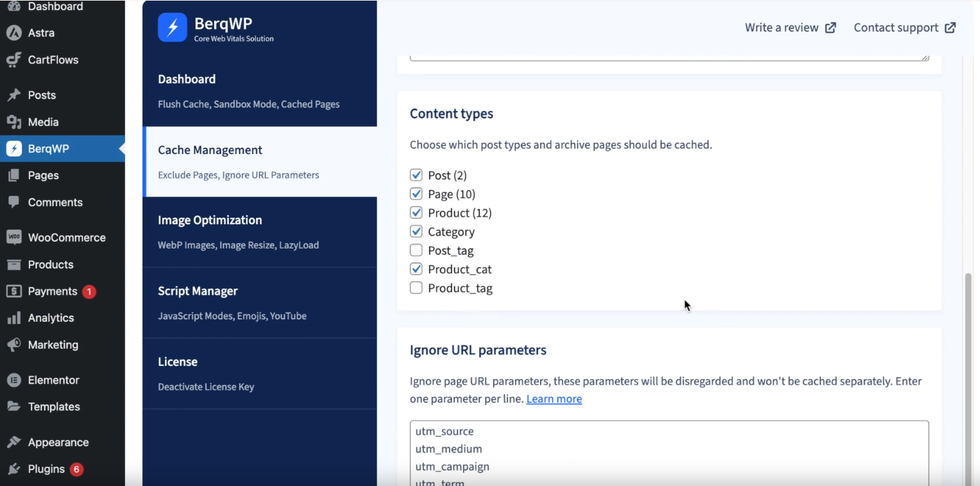
Task: Click the Pages icon in sidebar
Action: click(13, 175)
